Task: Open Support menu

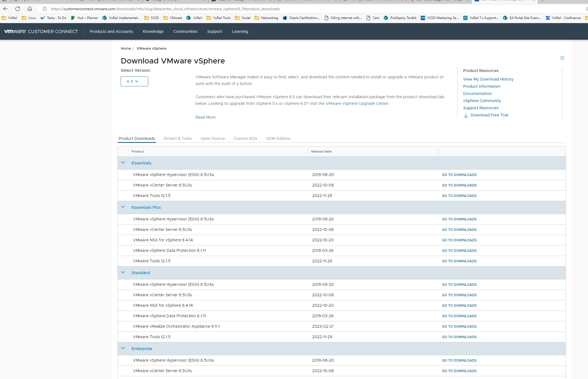Action: 215,31
